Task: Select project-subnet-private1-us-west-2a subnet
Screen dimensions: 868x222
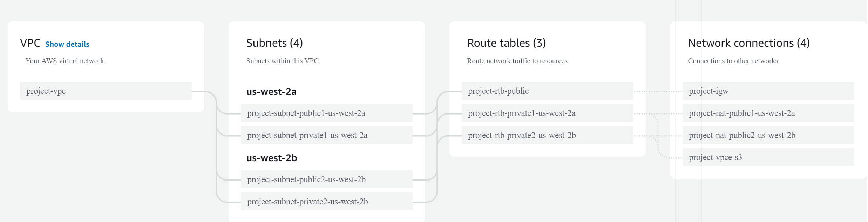Action: tap(326, 135)
